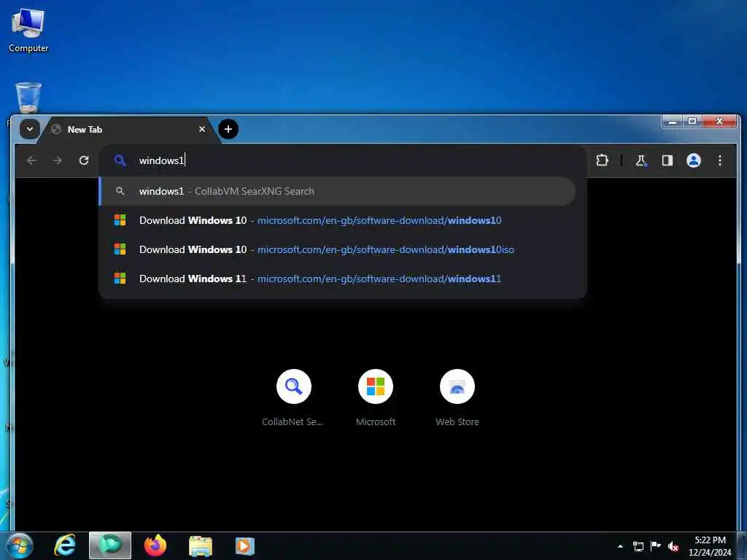Click the Show desktop strip
This screenshot has height=560, width=747.
(742, 545)
